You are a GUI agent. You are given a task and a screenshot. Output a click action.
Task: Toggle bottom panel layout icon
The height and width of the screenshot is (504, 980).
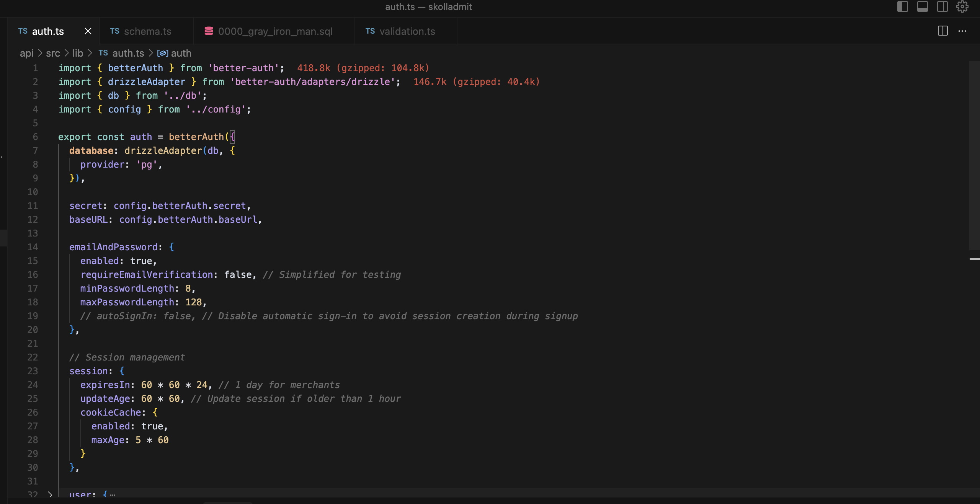(x=922, y=7)
